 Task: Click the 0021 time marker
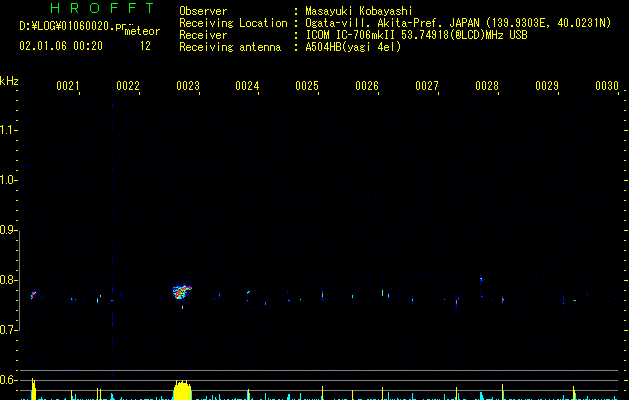click(68, 86)
